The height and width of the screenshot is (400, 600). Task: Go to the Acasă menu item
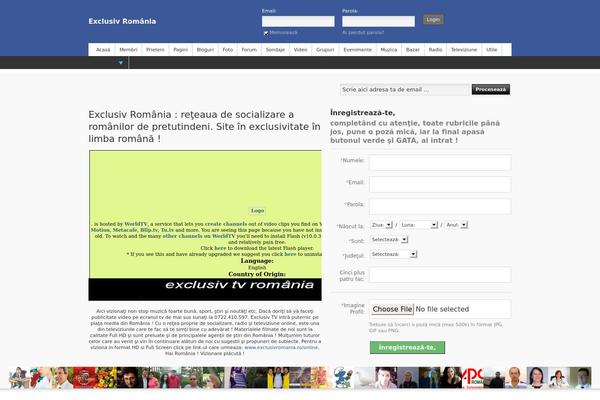[103, 50]
